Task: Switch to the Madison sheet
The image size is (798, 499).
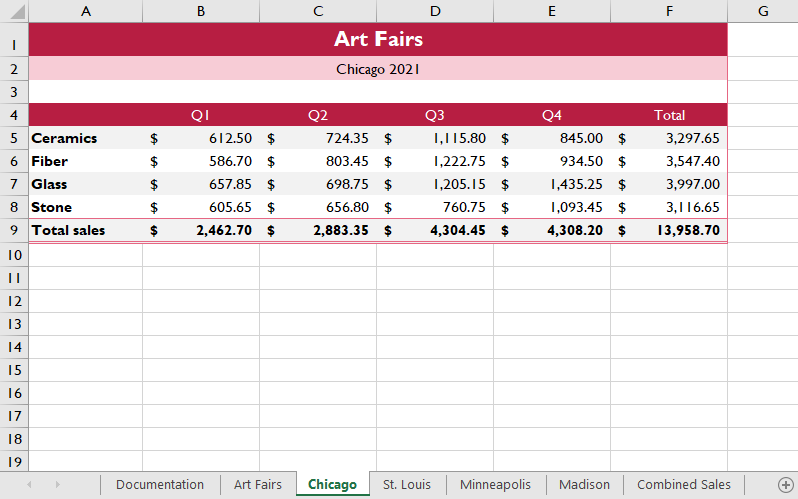Action: click(x=584, y=484)
